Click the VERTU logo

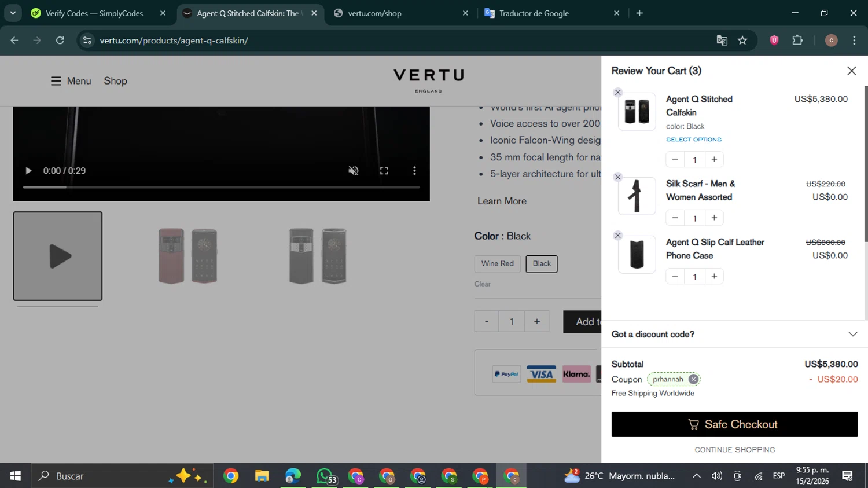pos(428,80)
